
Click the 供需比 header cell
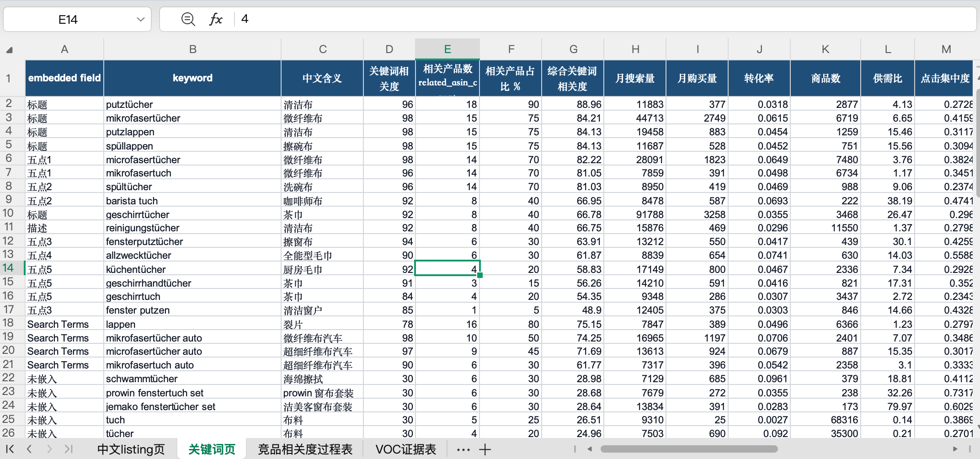tap(888, 78)
